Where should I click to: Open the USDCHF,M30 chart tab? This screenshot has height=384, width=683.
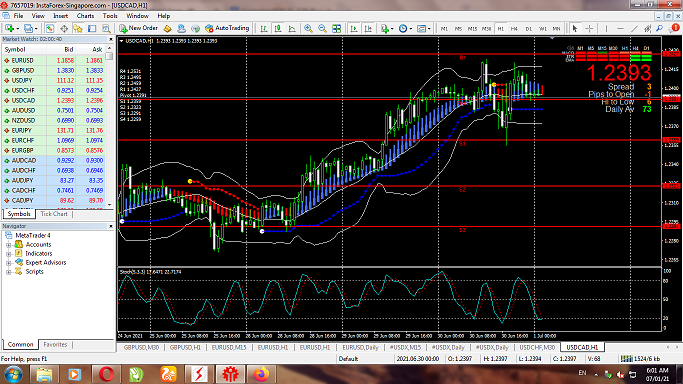tap(537, 347)
